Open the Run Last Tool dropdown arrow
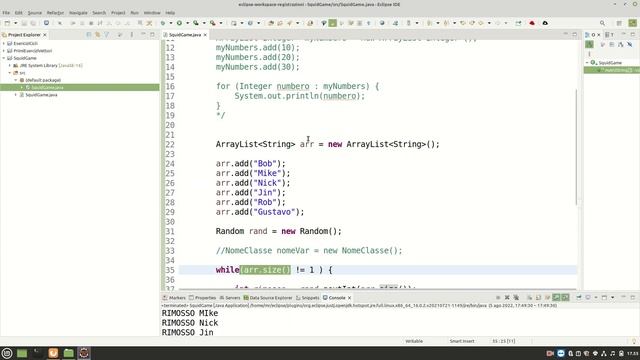This screenshot has width=640, height=360. (221, 23)
